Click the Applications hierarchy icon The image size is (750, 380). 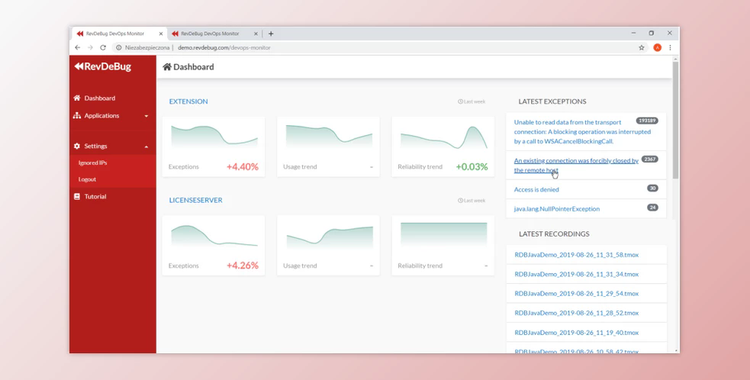tap(77, 116)
